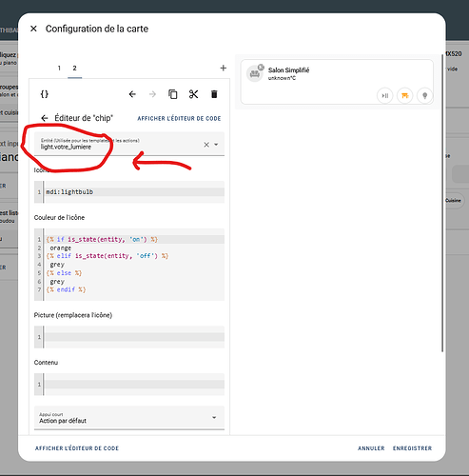Clear the light.votre_lumiere entity field
Viewport: 469px width, 476px height.
pos(206,145)
